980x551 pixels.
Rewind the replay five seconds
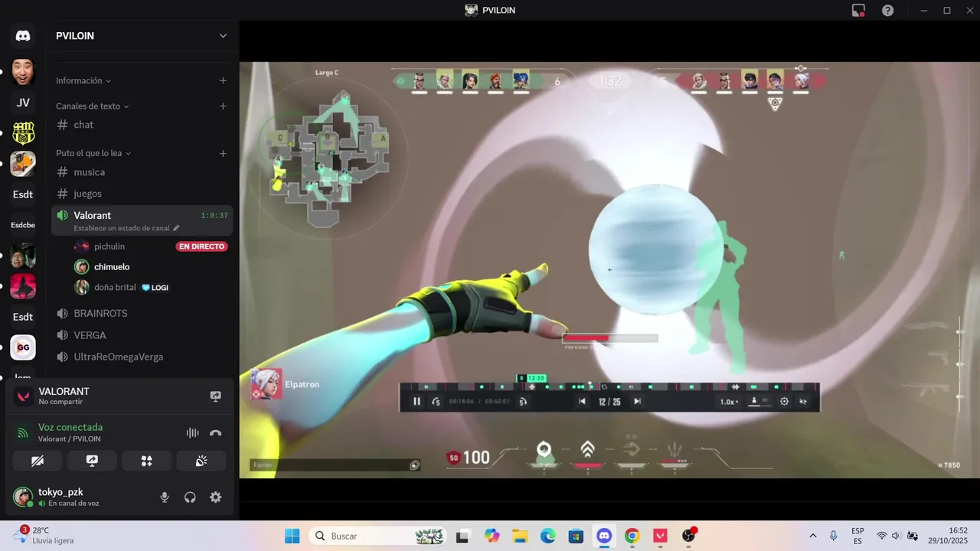436,401
